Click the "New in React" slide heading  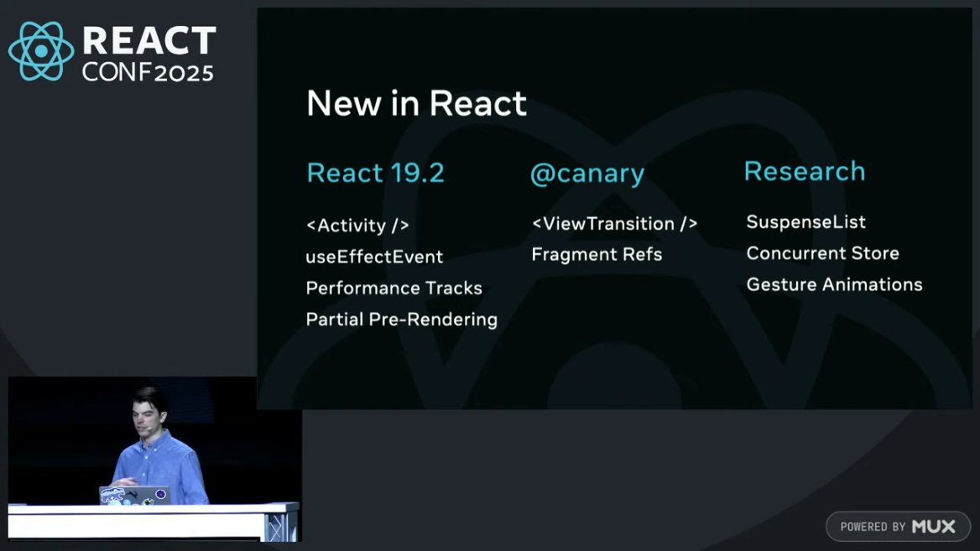click(x=416, y=103)
